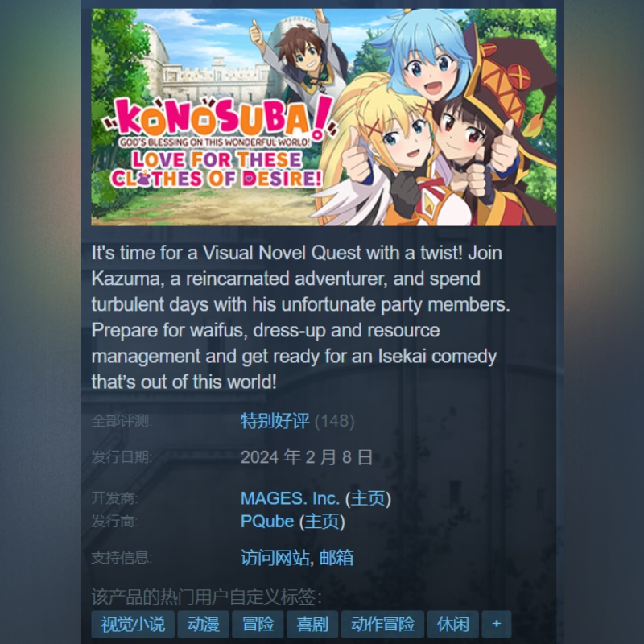Visit the support website via 访问网站

click(x=275, y=558)
